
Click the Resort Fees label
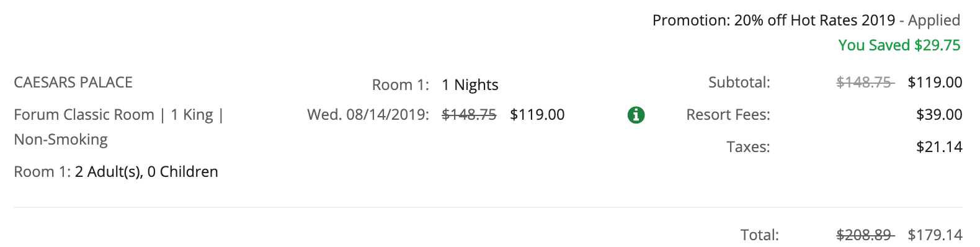(x=728, y=115)
